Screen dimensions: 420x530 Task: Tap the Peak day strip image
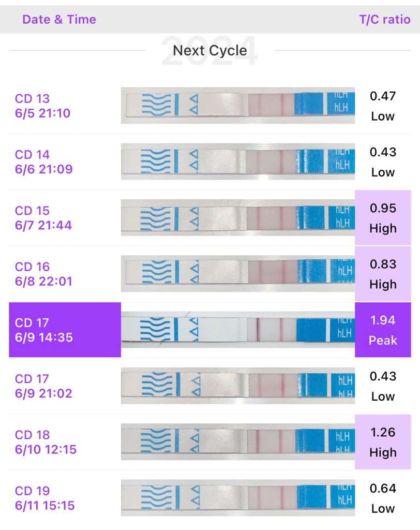(x=238, y=330)
